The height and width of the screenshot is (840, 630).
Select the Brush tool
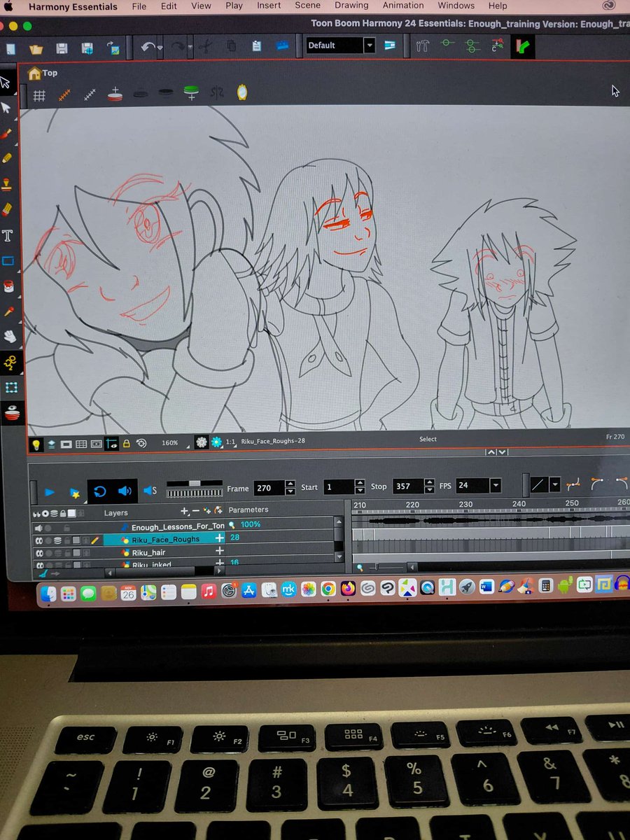tap(7, 133)
